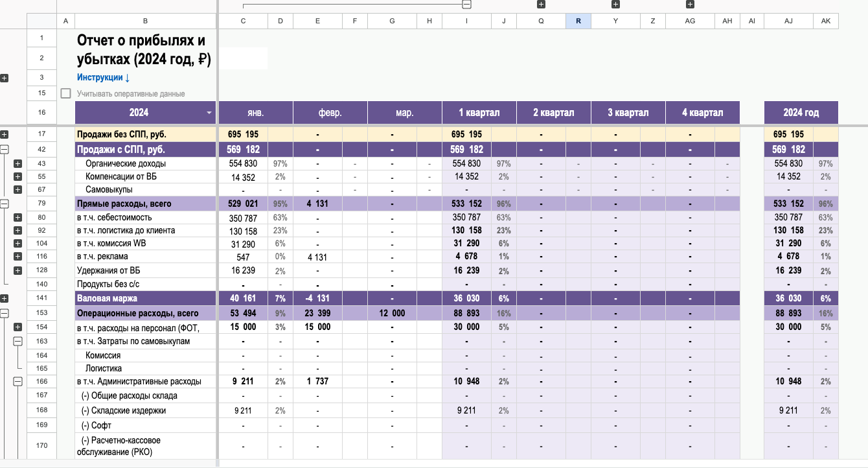This screenshot has height=468, width=868.
Task: Select the 'янв.' month header cell
Action: (x=256, y=112)
